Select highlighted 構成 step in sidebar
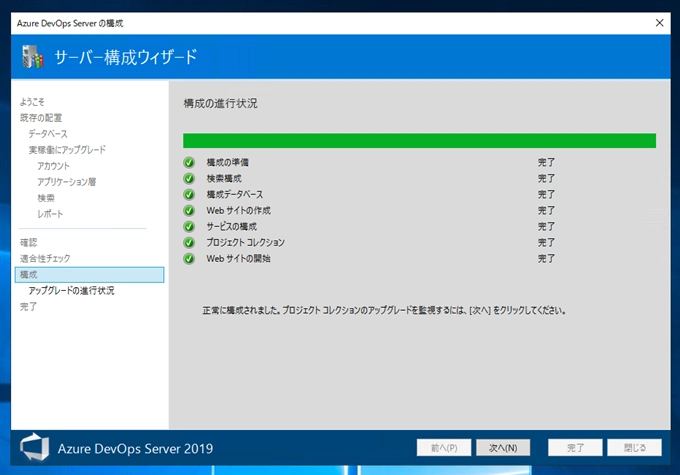This screenshot has width=680, height=475. click(89, 275)
